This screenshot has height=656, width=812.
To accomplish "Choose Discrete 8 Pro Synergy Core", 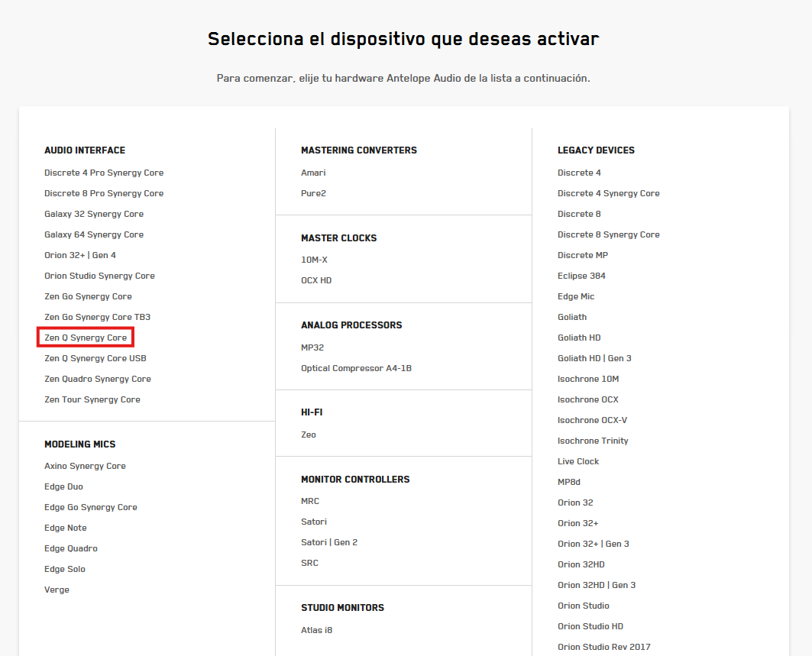I will tap(104, 193).
